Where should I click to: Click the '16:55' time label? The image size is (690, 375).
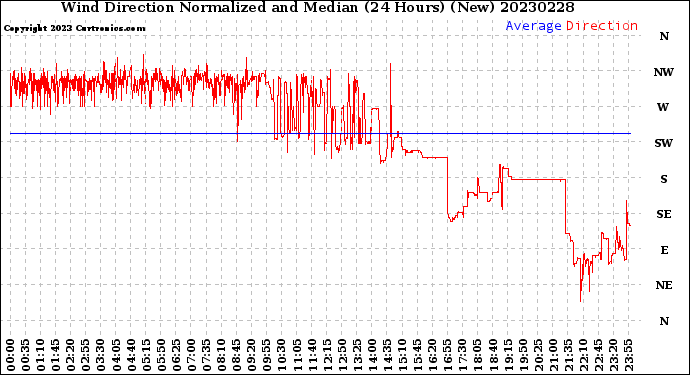(448, 355)
